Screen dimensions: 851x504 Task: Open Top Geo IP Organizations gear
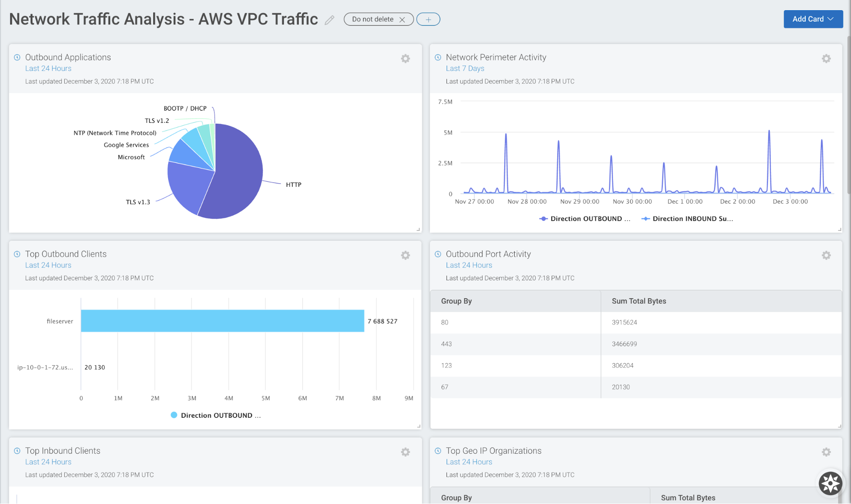[826, 452]
